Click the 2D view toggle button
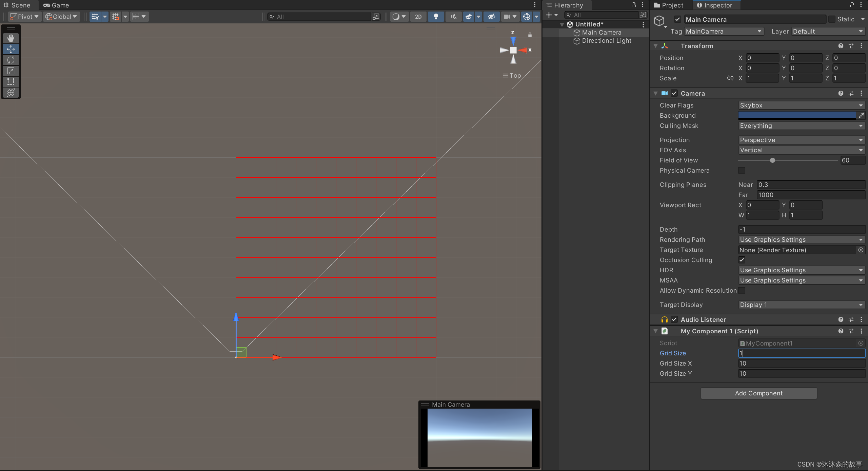The height and width of the screenshot is (471, 868). (x=419, y=16)
